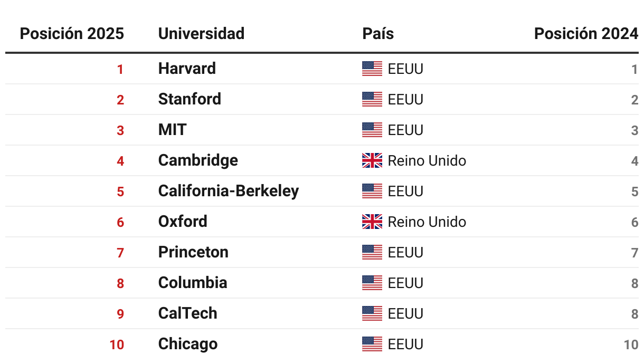Sort by the Posición 2025 column header
This screenshot has height=364, width=644.
(72, 34)
